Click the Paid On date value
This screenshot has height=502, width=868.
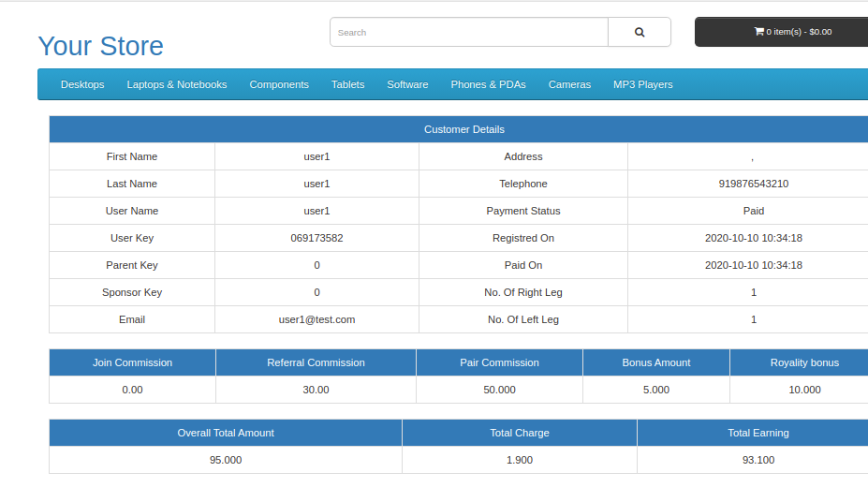pos(754,265)
